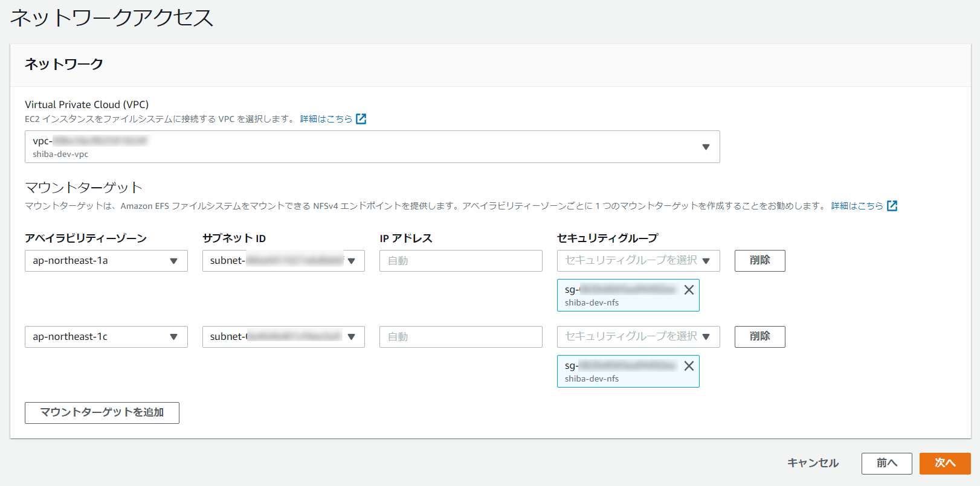Screen dimensions: 980x486
Task: Focus the IP address field for ap-northeast-1c
Action: tap(461, 337)
